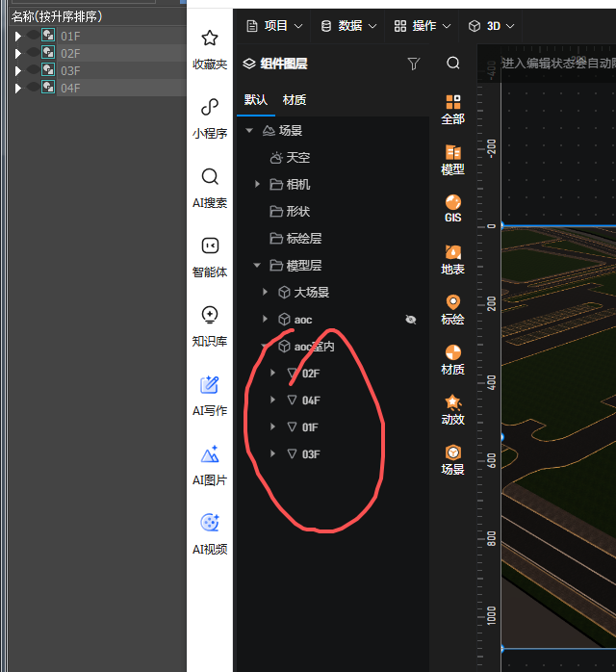The image size is (616, 672).
Task: Open the 小程序 mini program icon
Action: pos(209,108)
